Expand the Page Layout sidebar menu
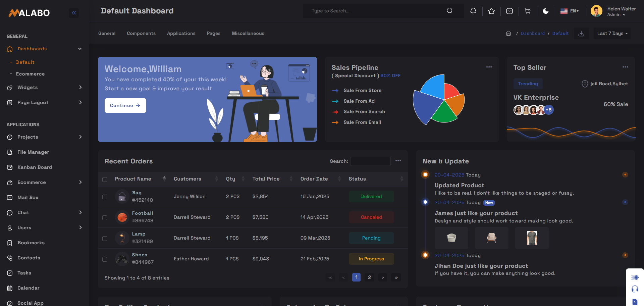The width and height of the screenshot is (644, 306). click(x=44, y=102)
